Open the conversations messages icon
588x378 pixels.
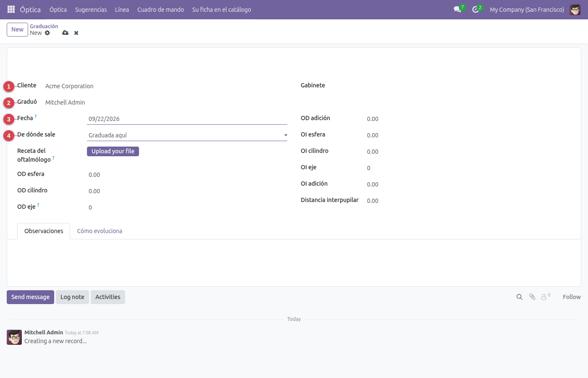458,9
